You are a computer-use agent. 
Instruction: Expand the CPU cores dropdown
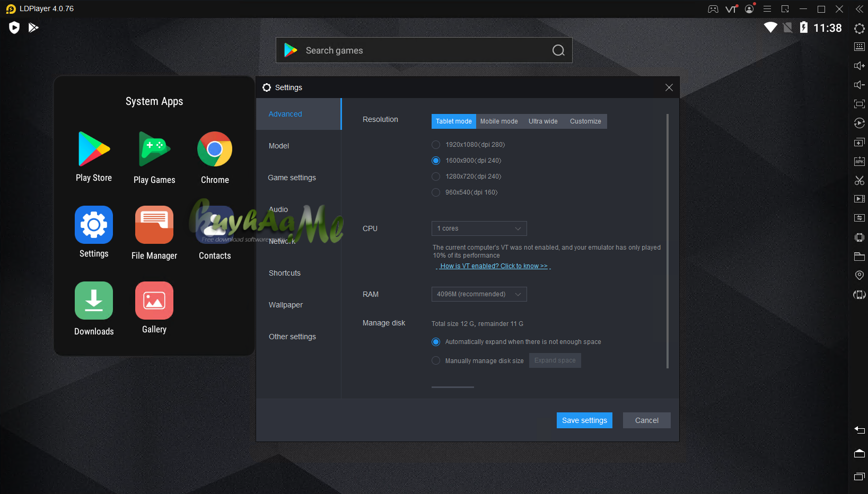pyautogui.click(x=479, y=228)
